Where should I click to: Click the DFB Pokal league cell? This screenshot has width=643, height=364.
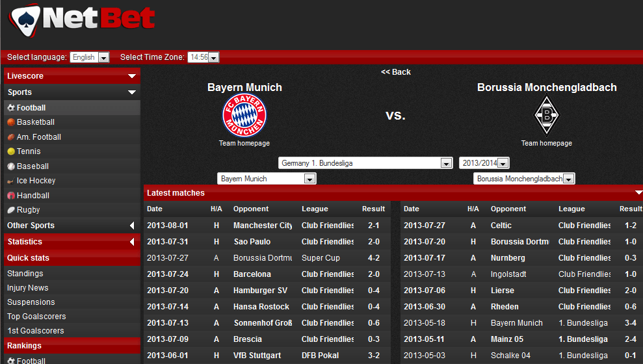[321, 356]
